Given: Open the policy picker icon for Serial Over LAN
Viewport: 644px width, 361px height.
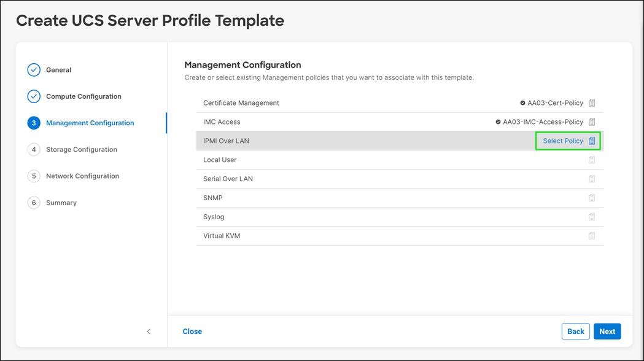Looking at the screenshot, I should point(591,179).
